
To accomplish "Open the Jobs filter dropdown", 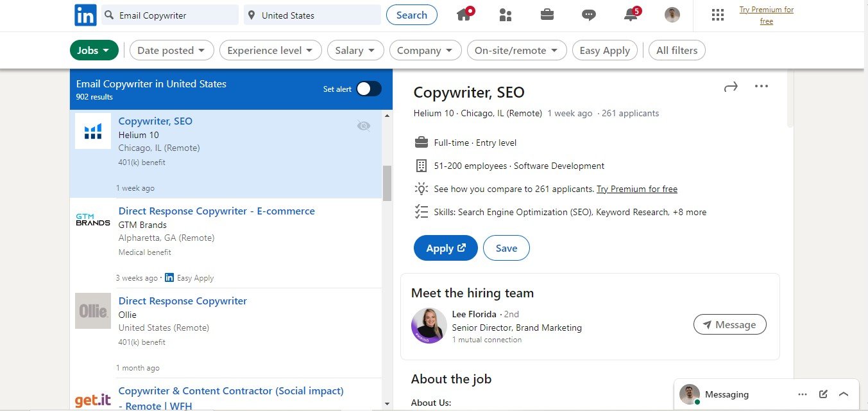I will 94,50.
